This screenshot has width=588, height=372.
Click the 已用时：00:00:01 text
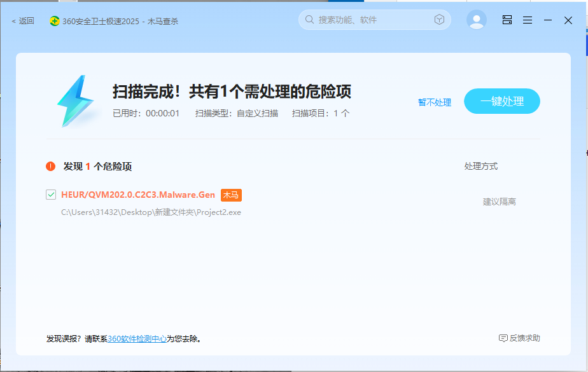point(146,113)
